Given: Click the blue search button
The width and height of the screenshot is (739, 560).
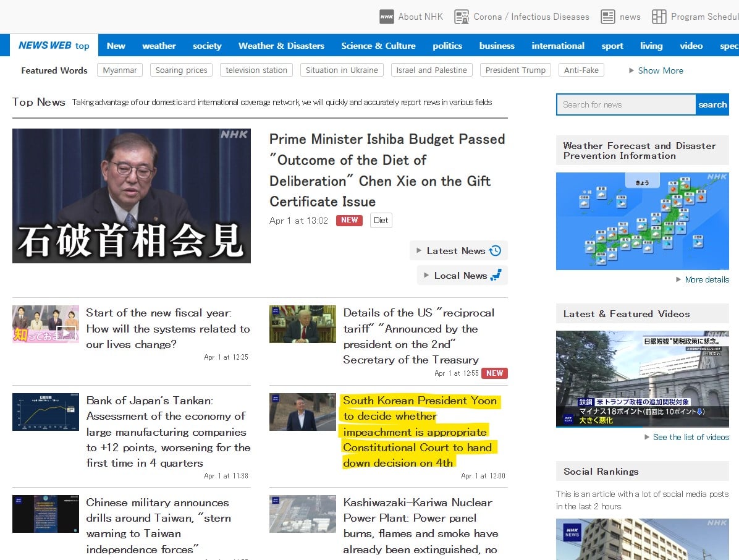Looking at the screenshot, I should (x=712, y=104).
